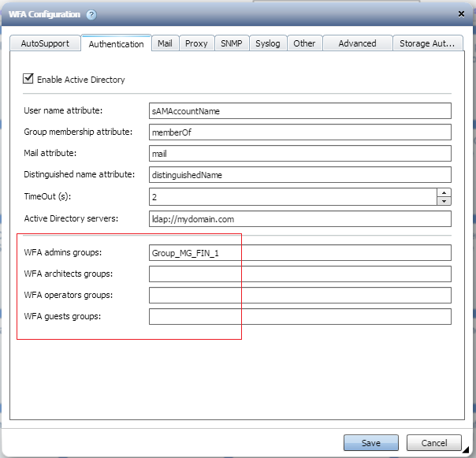Decrease TimeOut with down arrow
Image resolution: width=476 pixels, height=458 pixels.
tap(444, 201)
